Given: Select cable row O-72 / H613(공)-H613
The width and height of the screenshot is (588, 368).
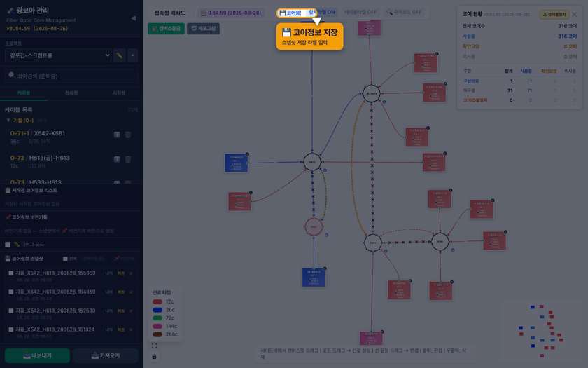Looking at the screenshot, I should tap(71, 161).
